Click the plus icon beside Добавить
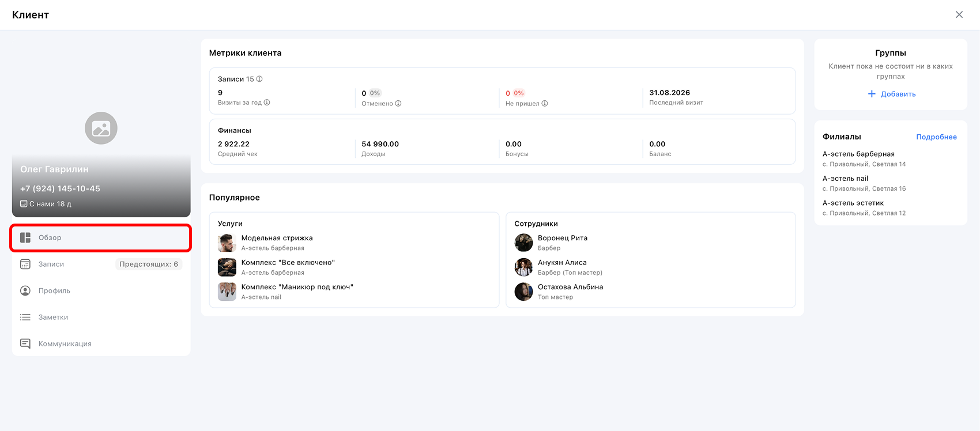The image size is (980, 431). [872, 94]
